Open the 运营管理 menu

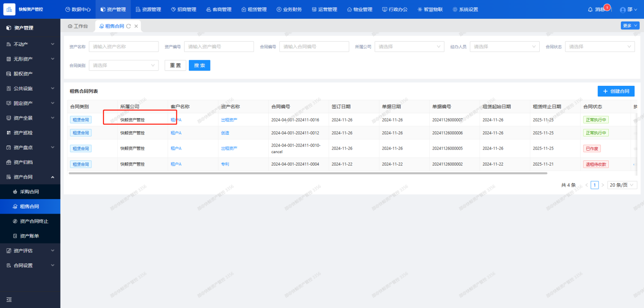click(324, 9)
